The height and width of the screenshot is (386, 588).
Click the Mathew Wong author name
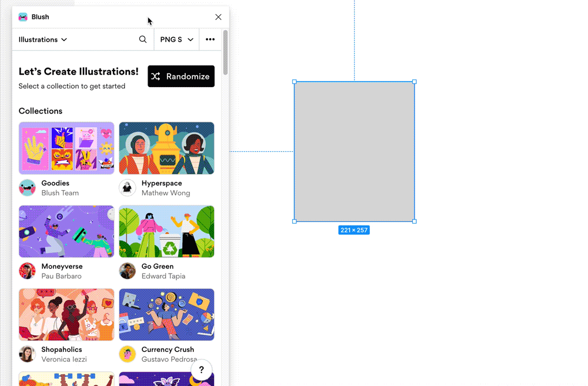166,193
